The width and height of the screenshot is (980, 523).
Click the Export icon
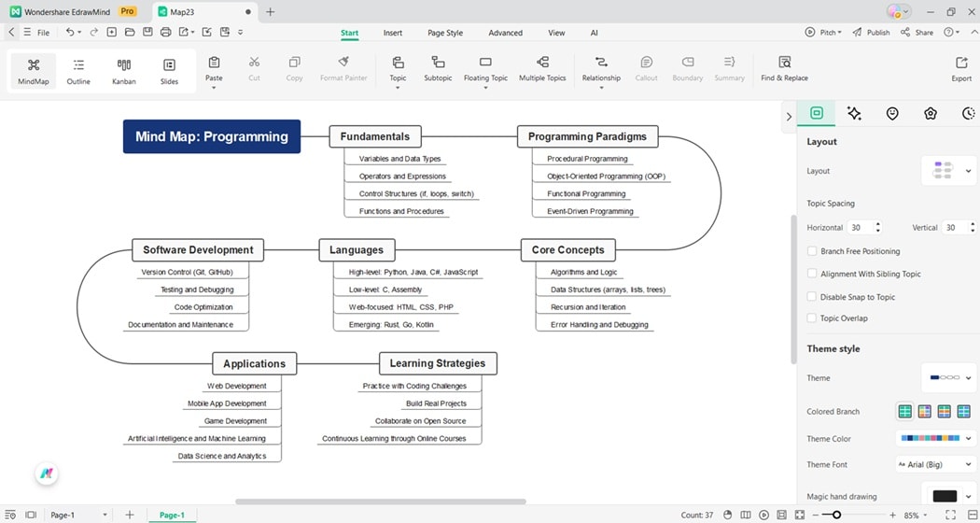point(961,63)
